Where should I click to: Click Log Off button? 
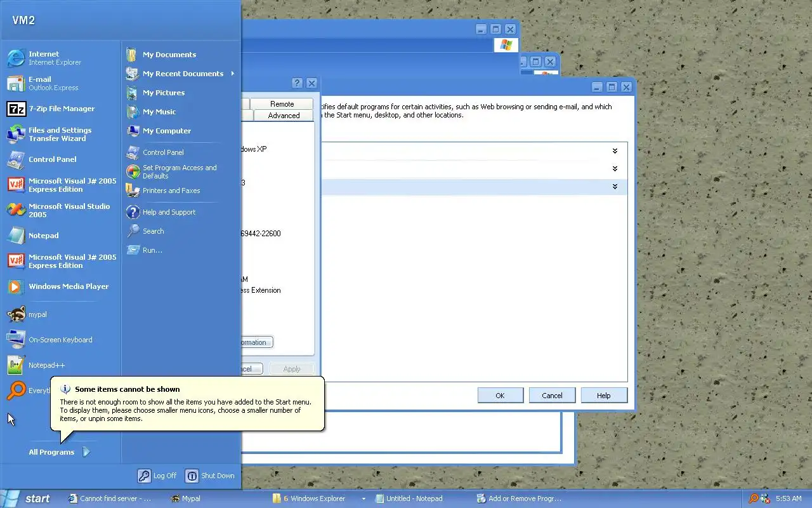(157, 476)
